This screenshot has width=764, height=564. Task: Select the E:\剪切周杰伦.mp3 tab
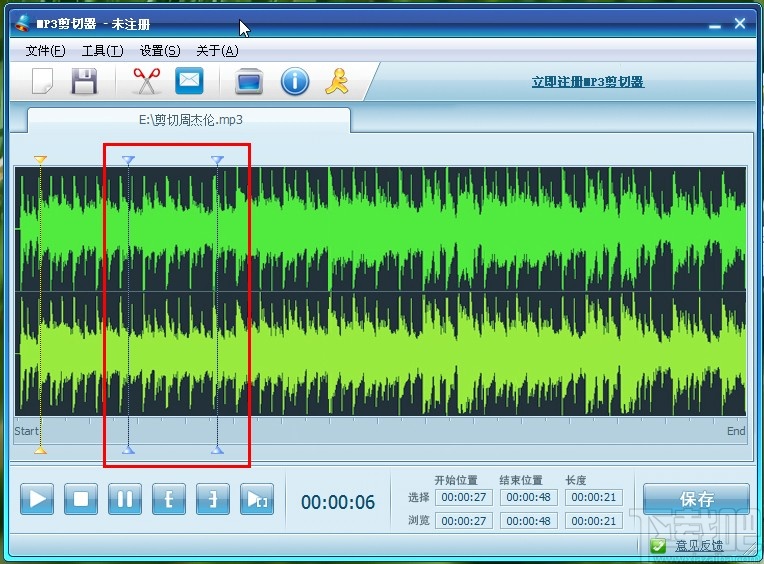pyautogui.click(x=189, y=120)
